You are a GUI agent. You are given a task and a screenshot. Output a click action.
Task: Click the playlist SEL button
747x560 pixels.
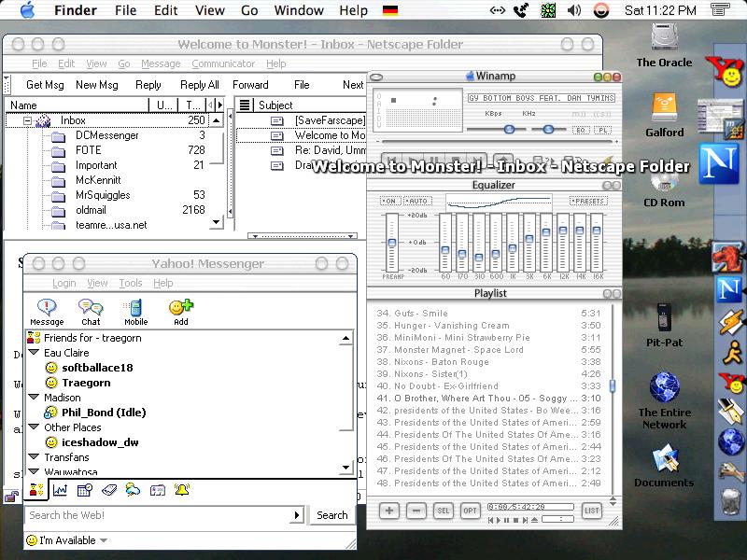(443, 511)
